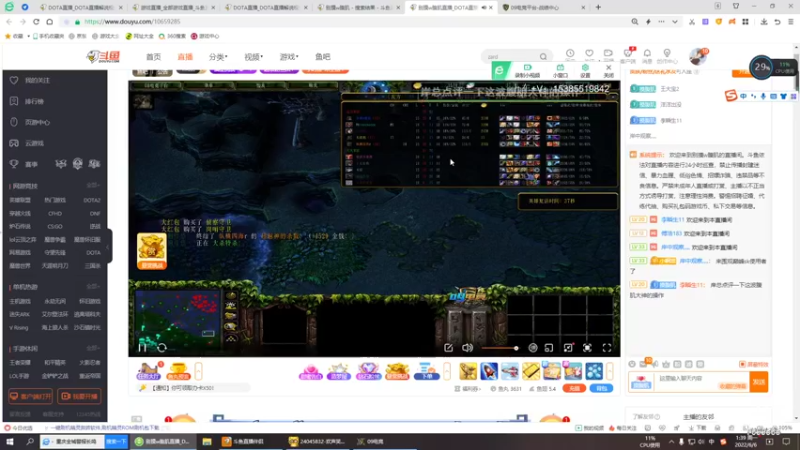Expand the activity list arrow beside 下单

coord(447,371)
